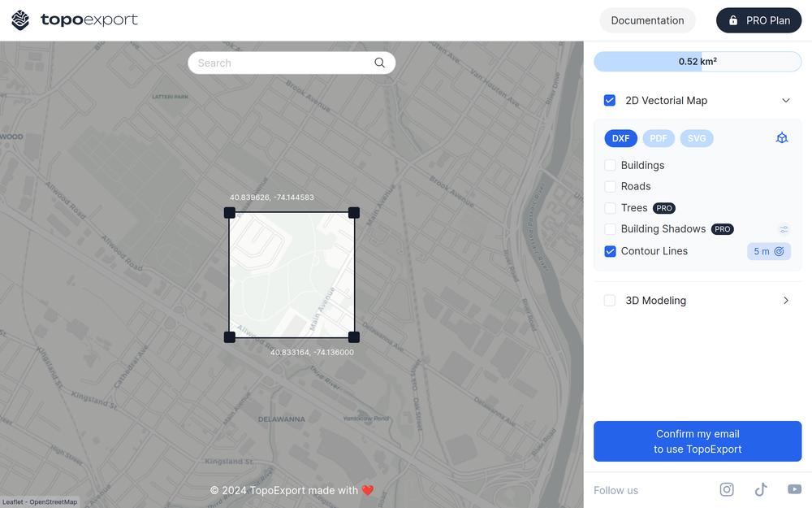Screen dimensions: 812x508
Task: Click the Contour Lines label
Action: pyautogui.click(x=654, y=251)
